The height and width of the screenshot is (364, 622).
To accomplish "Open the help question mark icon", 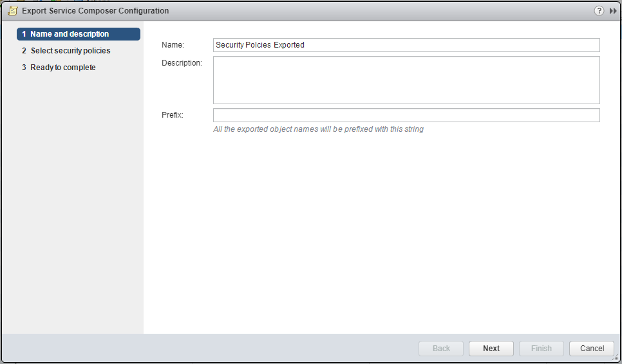I will (599, 11).
